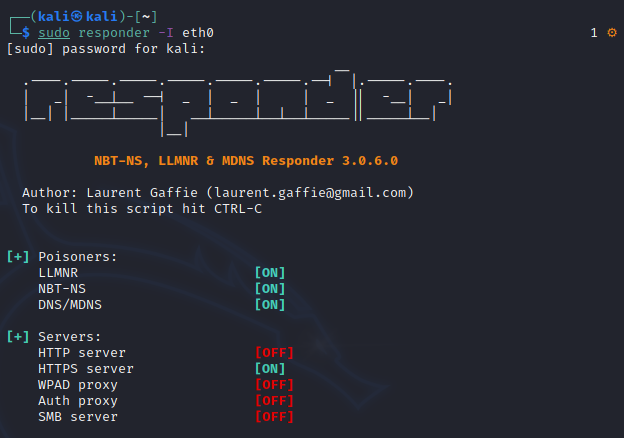Click the [+] marker beside Servers
624x438 pixels.
[18, 337]
